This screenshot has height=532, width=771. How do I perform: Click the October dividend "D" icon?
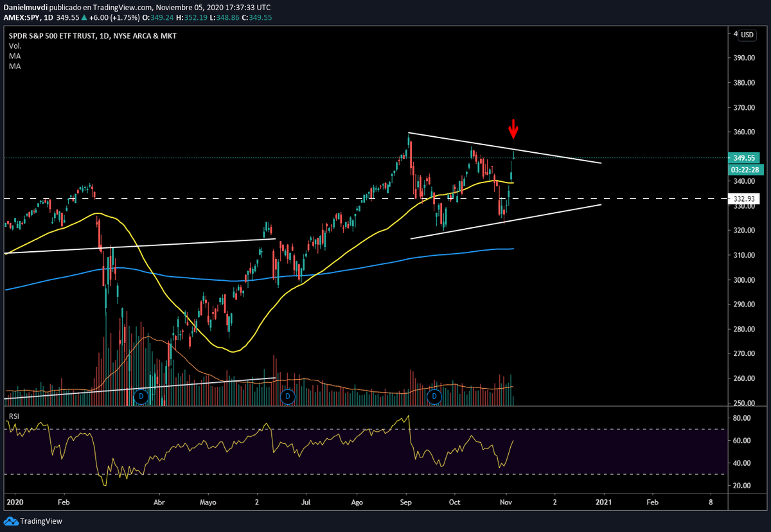point(434,396)
